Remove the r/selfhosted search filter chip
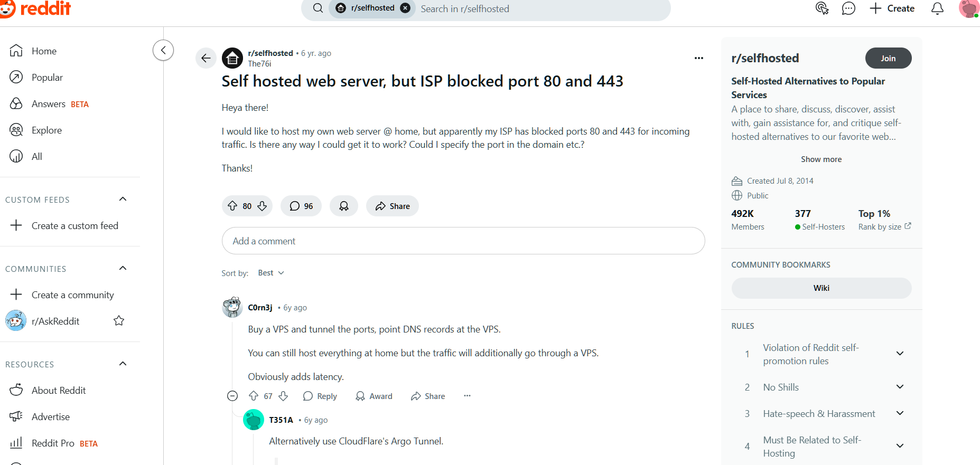The height and width of the screenshot is (465, 980). pyautogui.click(x=405, y=8)
